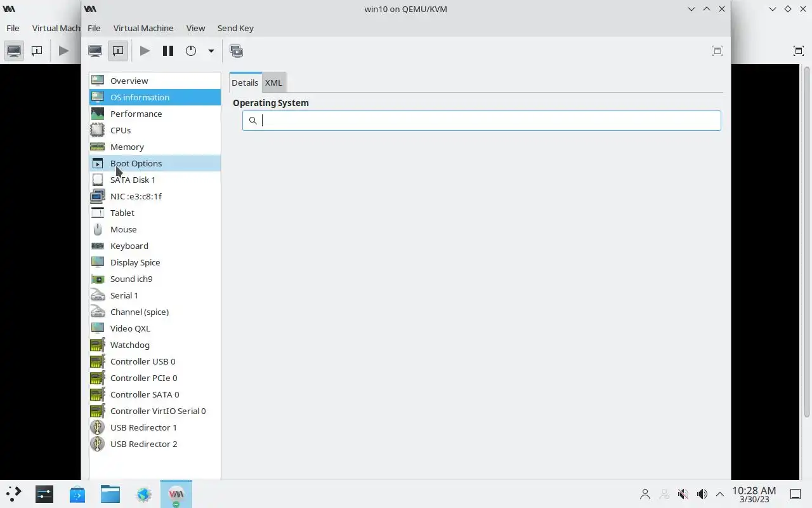Screen dimensions: 812x508
Task: Select Display Spice entry
Action: click(155, 262)
